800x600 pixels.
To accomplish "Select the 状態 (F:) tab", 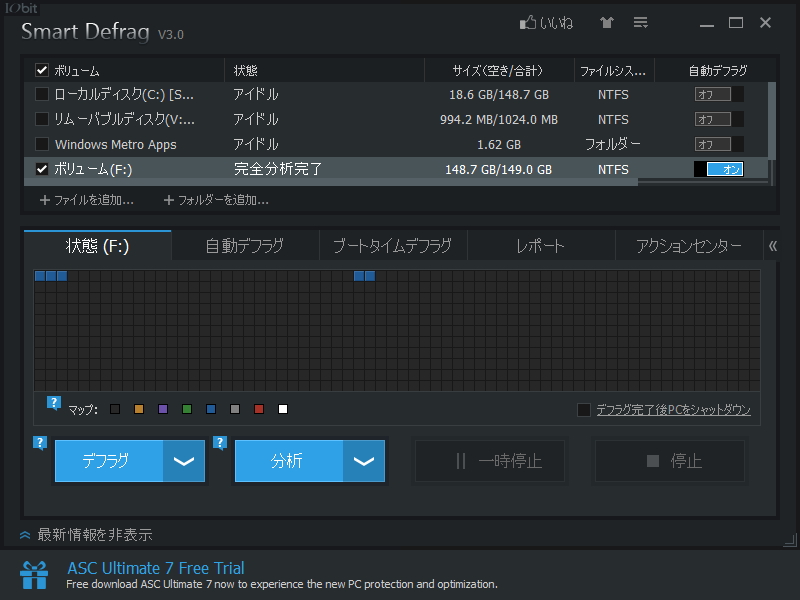I will (97, 246).
